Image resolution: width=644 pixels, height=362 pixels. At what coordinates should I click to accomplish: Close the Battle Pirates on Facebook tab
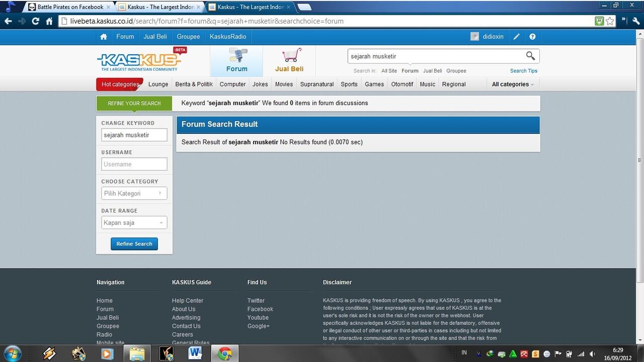(108, 7)
